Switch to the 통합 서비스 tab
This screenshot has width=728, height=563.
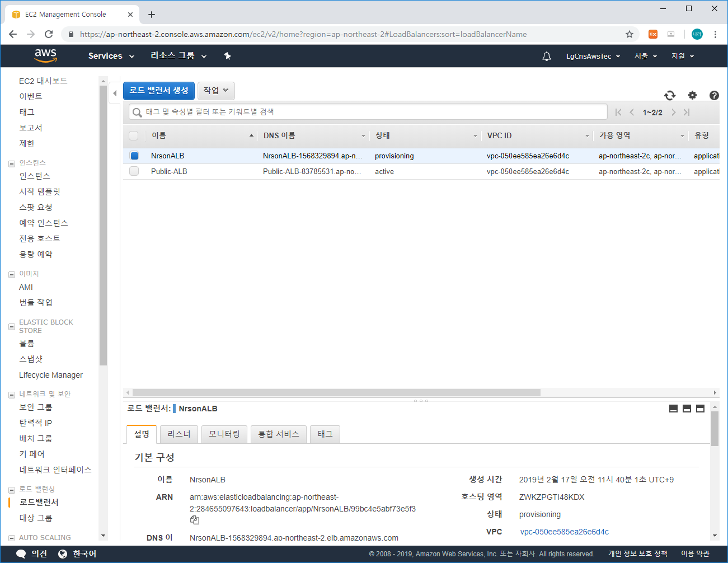[x=279, y=434]
